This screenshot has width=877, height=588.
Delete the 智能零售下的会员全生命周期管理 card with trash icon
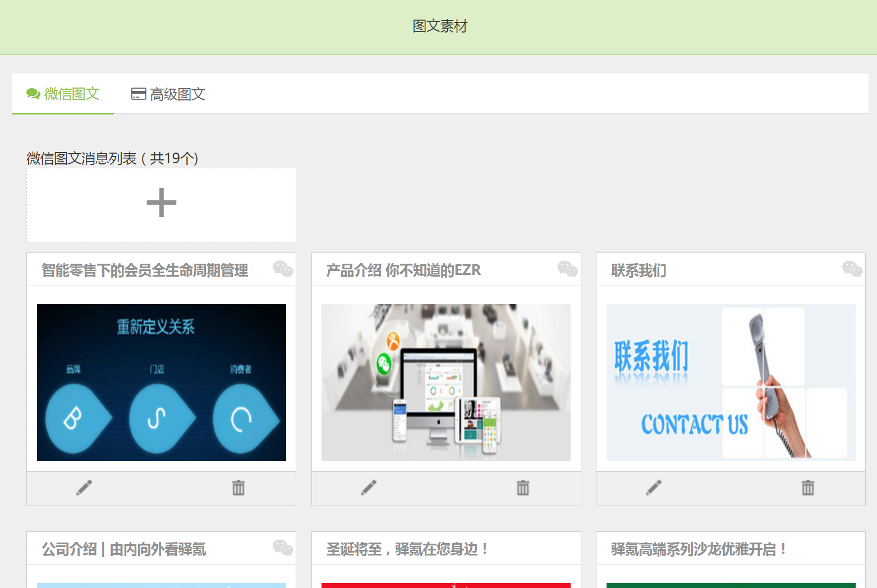[238, 488]
